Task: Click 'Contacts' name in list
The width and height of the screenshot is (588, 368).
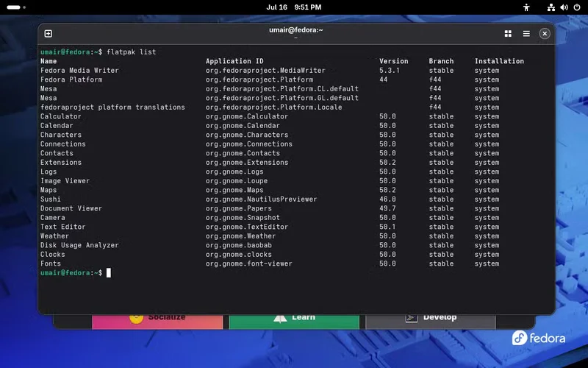Action: click(57, 153)
